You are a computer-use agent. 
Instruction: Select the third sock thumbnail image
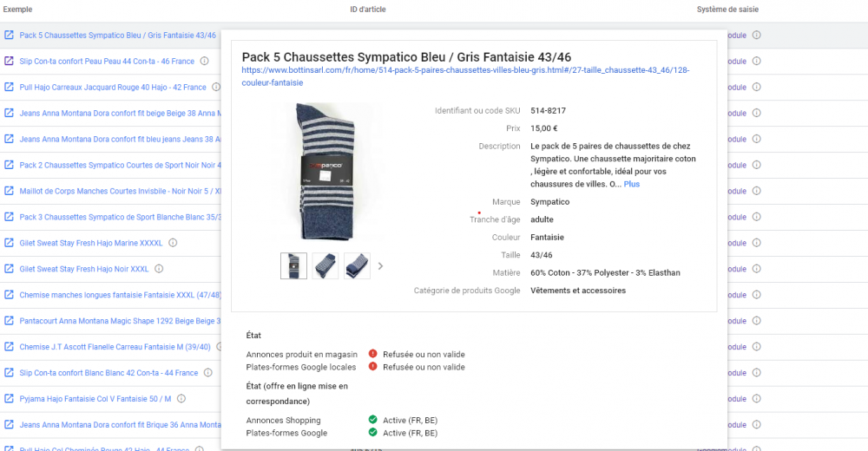tap(357, 266)
